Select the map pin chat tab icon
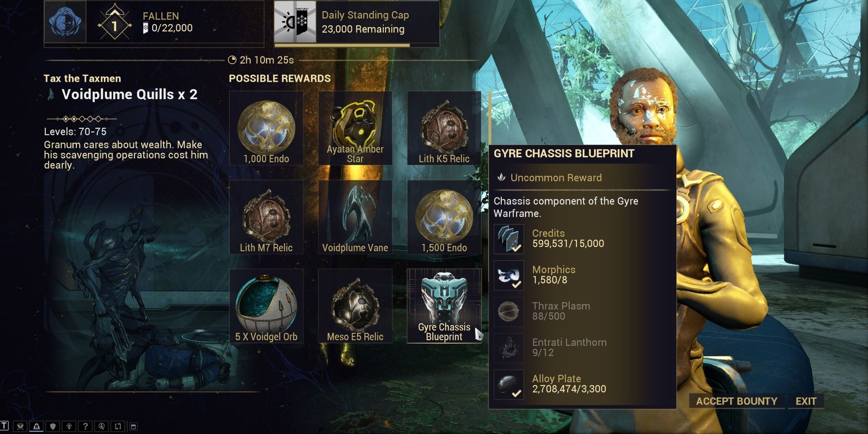The width and height of the screenshot is (868, 434). pyautogui.click(x=69, y=426)
